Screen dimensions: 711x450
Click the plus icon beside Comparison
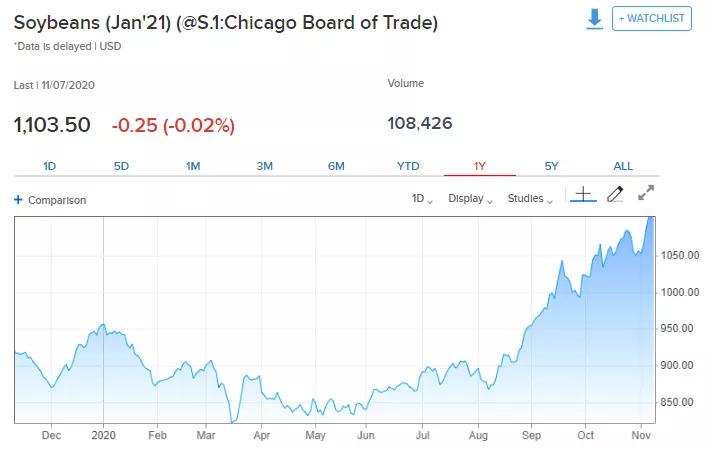point(18,200)
